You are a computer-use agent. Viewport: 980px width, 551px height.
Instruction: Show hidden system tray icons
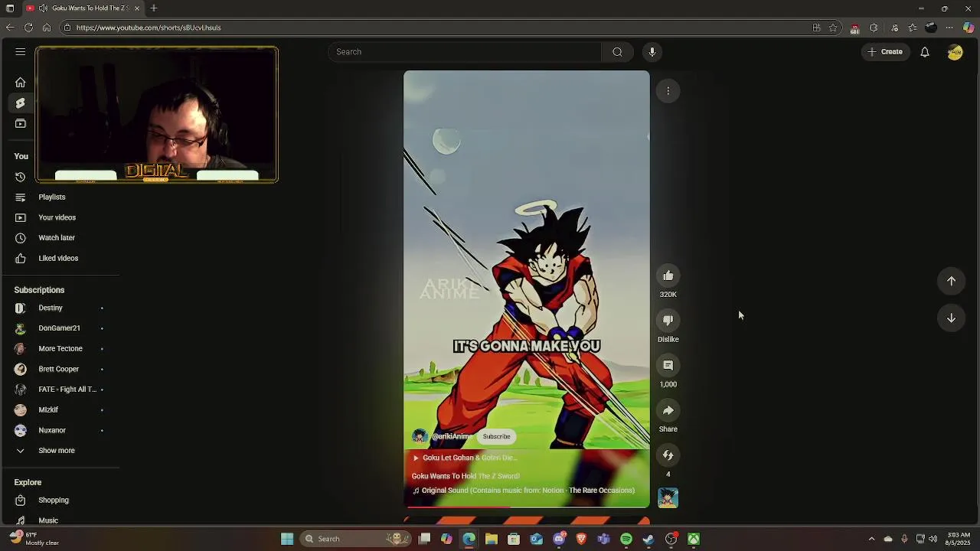pos(871,539)
